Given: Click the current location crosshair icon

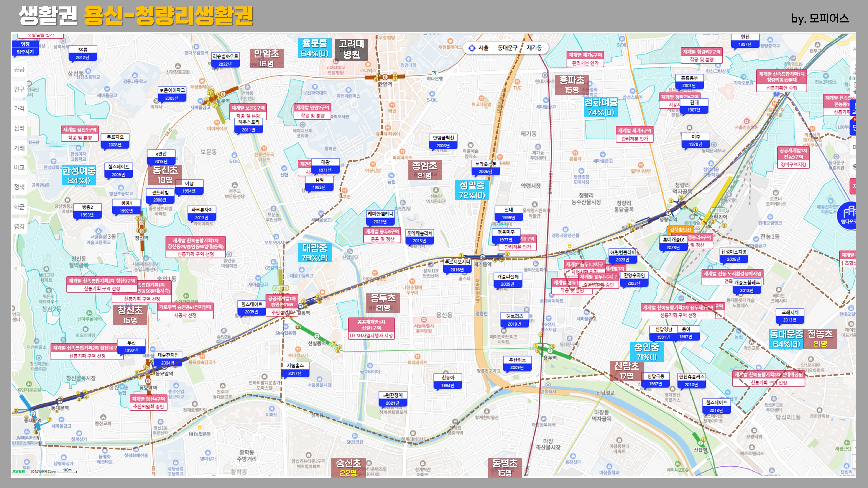Looking at the screenshot, I should 472,48.
